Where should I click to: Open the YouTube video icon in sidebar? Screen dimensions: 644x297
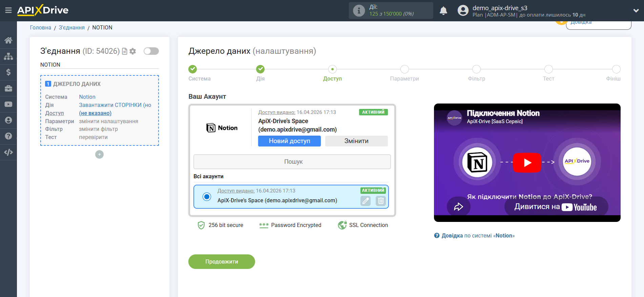tap(8, 104)
